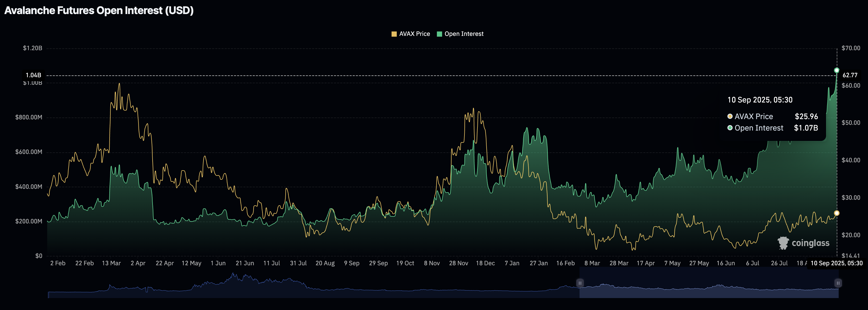Toggle the Open Interest legend series
Screen dimensions: 868x310
(464, 34)
